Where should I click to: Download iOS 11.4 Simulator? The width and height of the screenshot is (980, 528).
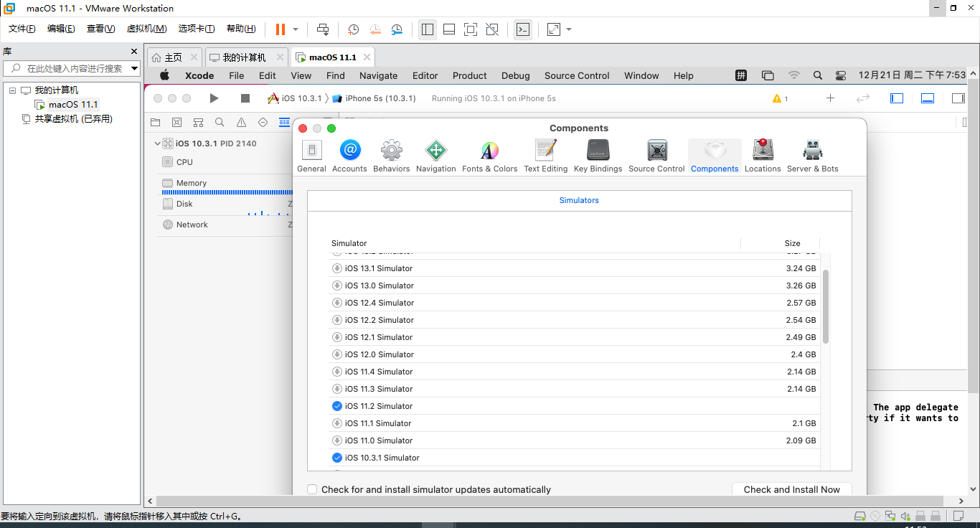pos(337,372)
